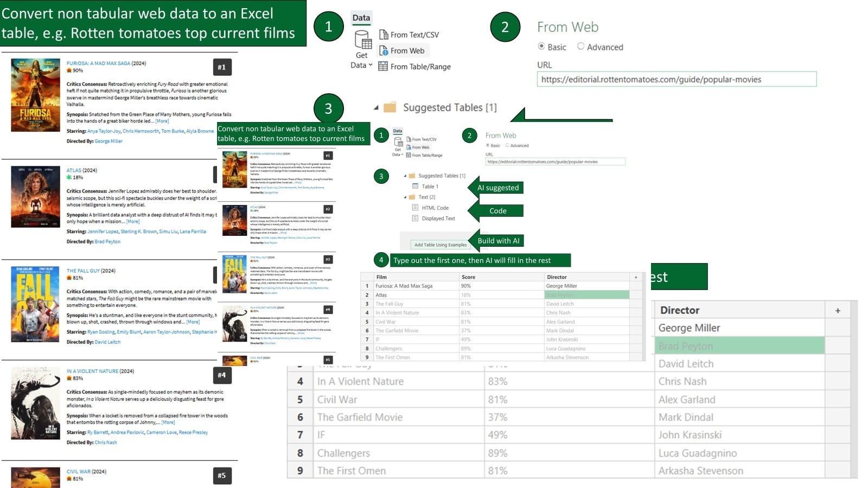Click the From Table/Range icon

coord(384,67)
